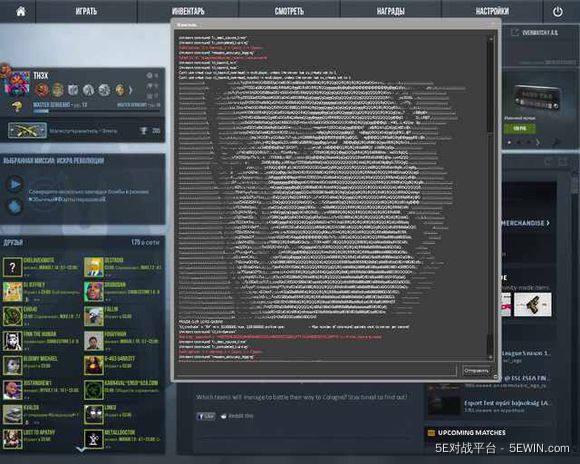580x464 pixels.
Task: Open friend Fallen's avatar
Action: click(x=94, y=316)
